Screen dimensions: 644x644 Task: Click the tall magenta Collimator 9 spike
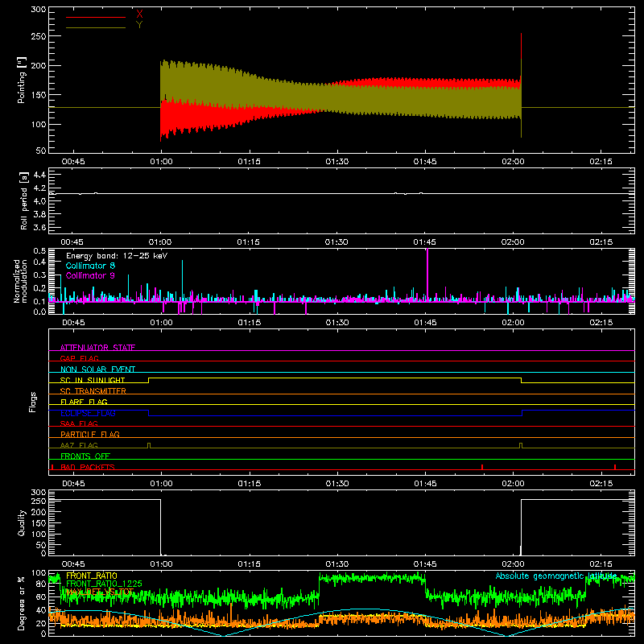tap(427, 275)
